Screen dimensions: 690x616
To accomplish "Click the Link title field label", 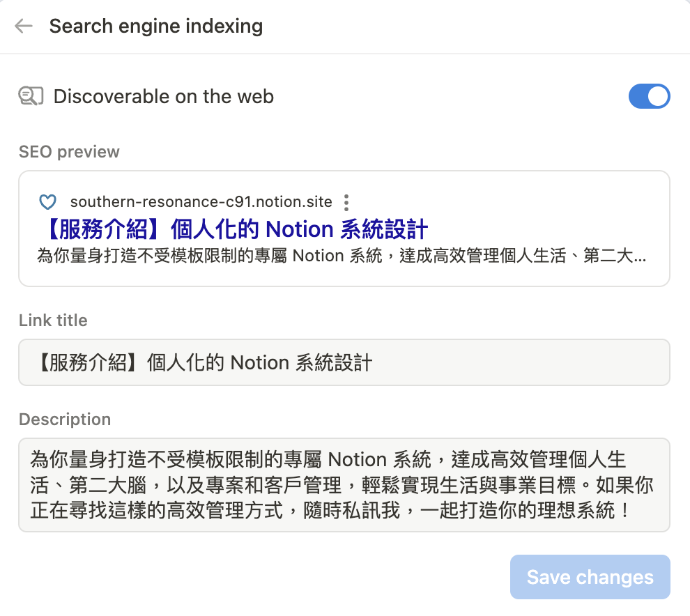I will [53, 321].
